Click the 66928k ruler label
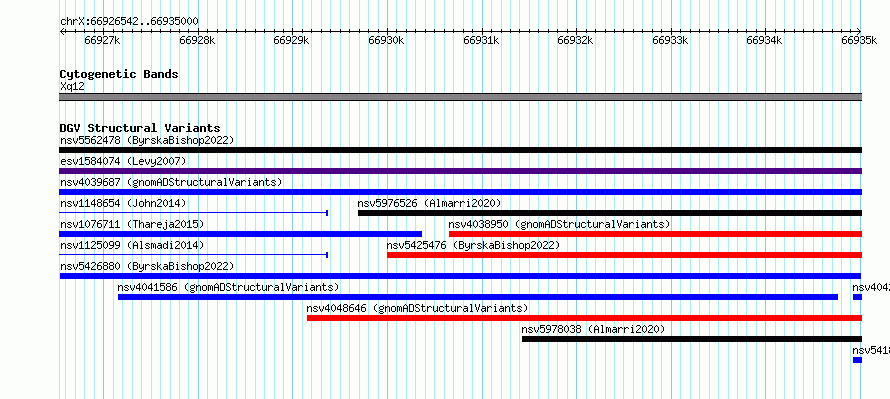This screenshot has height=399, width=890. pyautogui.click(x=197, y=40)
